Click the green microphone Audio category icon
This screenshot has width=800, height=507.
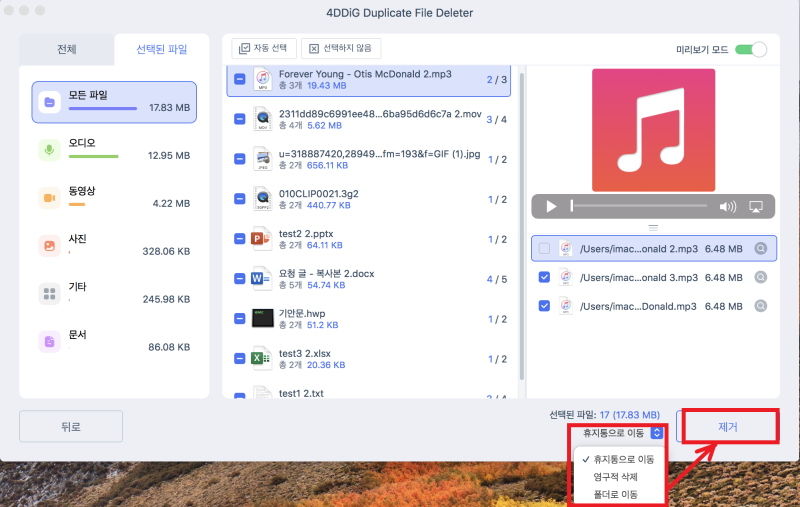click(x=49, y=150)
